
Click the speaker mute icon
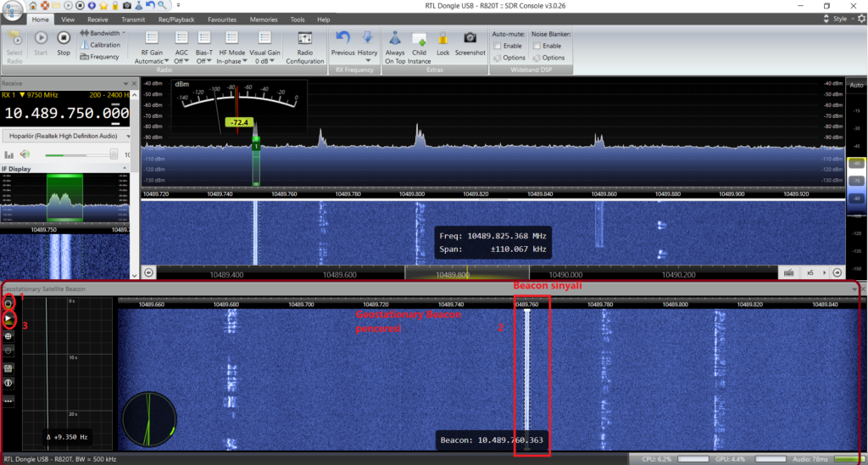[x=26, y=154]
